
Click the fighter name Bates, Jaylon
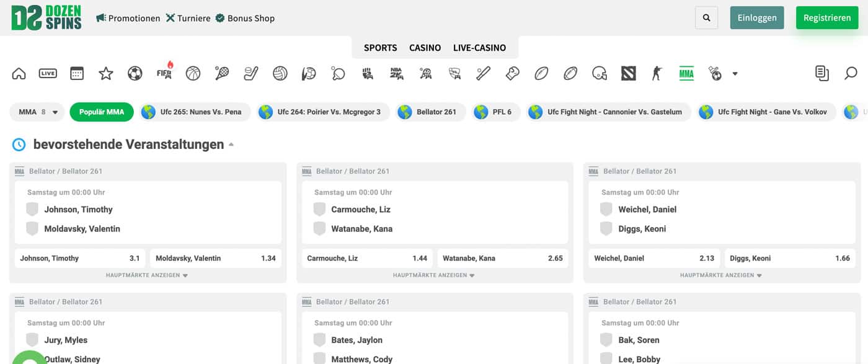(x=357, y=340)
